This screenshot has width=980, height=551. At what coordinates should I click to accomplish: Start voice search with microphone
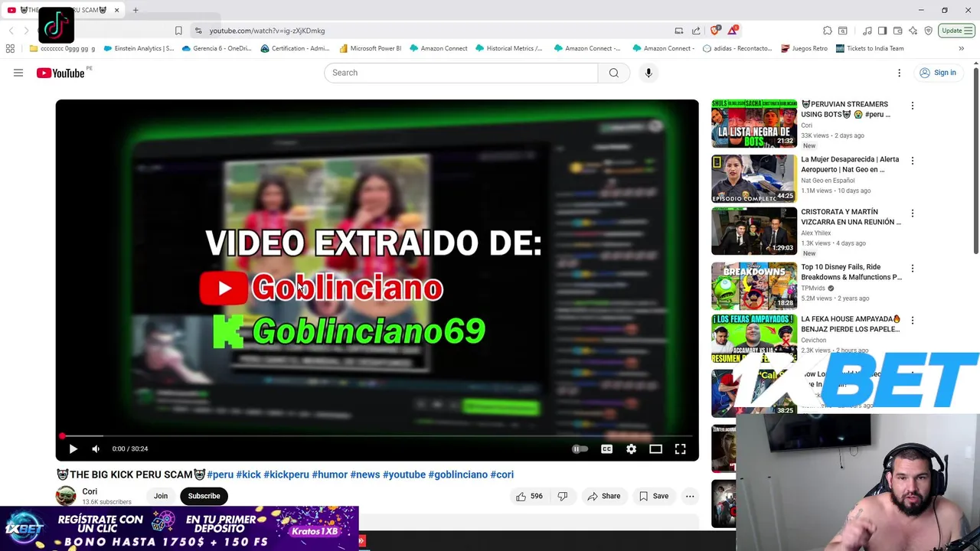(648, 73)
